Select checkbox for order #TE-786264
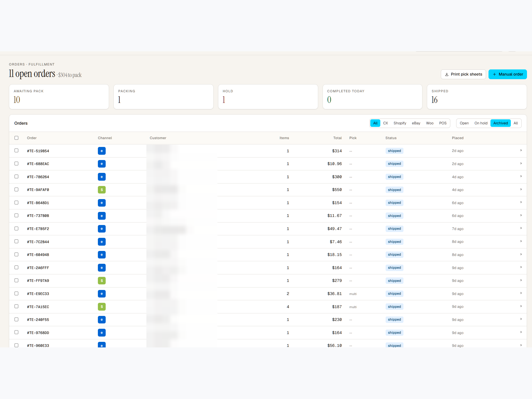This screenshot has width=532, height=399. tap(16, 176)
